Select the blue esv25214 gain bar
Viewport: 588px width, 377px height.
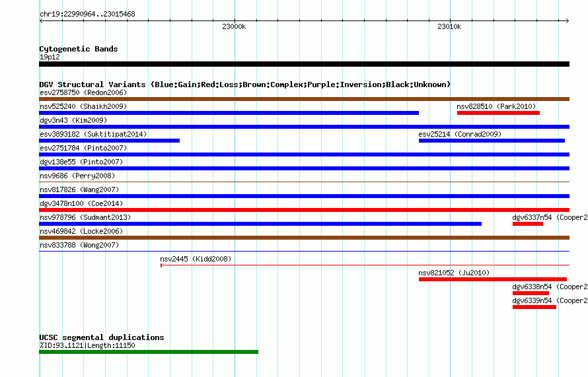point(492,141)
